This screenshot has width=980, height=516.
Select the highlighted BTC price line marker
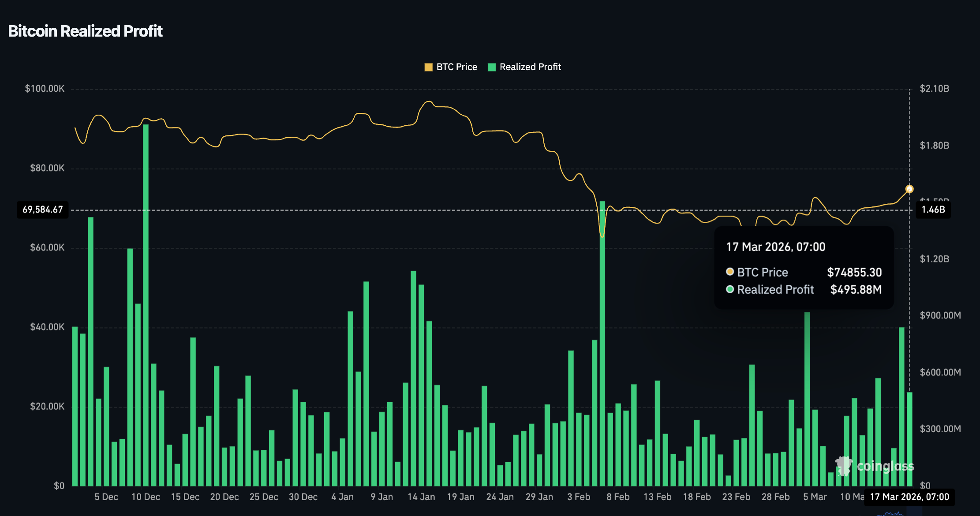(909, 189)
